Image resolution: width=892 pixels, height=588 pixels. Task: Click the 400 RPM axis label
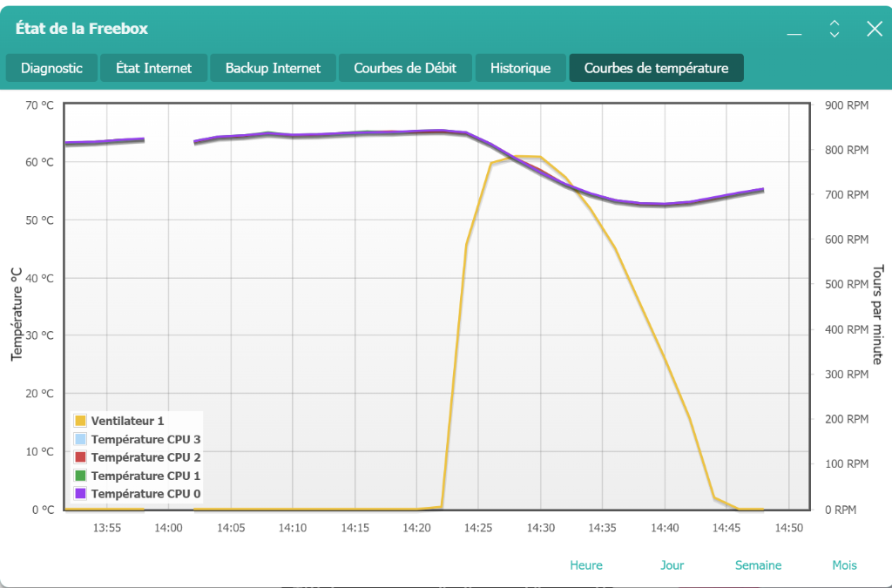coord(847,329)
